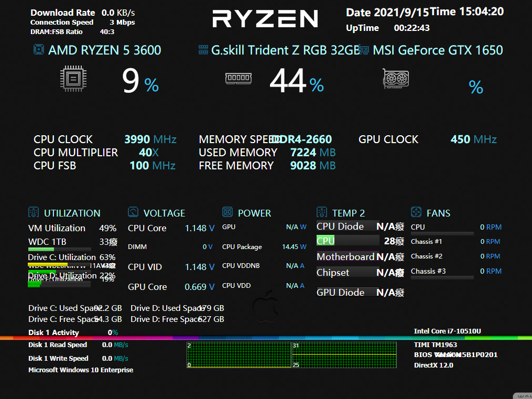Image resolution: width=532 pixels, height=399 pixels.
Task: Click the large graphics card icon
Action: click(x=396, y=79)
